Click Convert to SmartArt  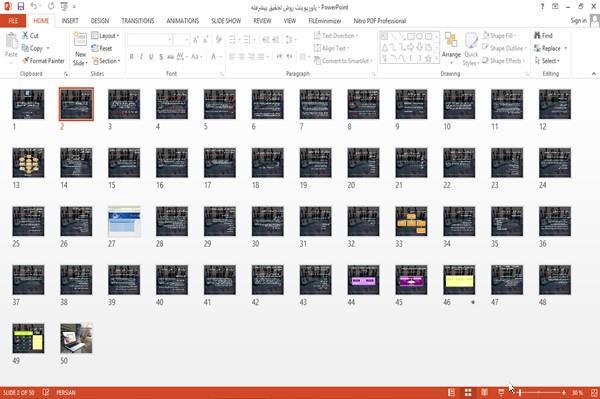[343, 61]
